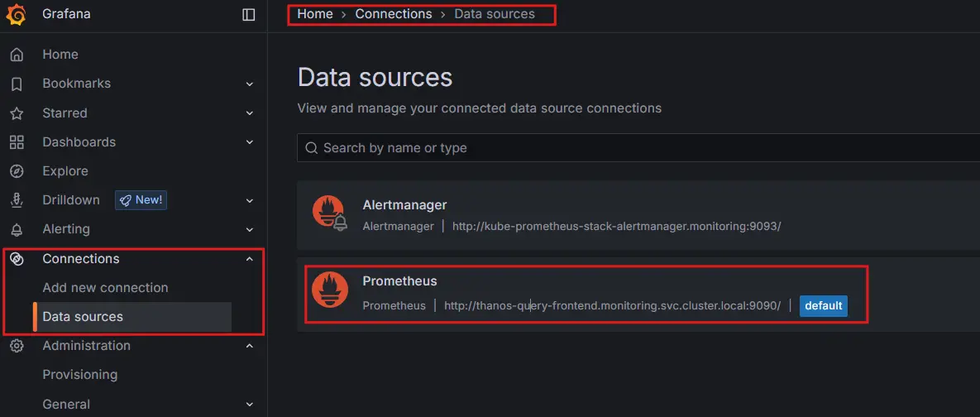
Task: Select Add new connection
Action: tap(105, 288)
